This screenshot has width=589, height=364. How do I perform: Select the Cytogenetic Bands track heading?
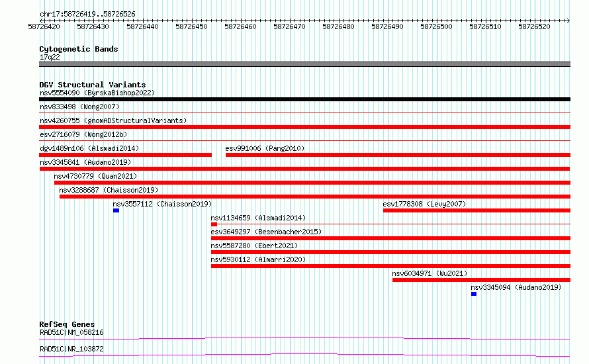79,49
